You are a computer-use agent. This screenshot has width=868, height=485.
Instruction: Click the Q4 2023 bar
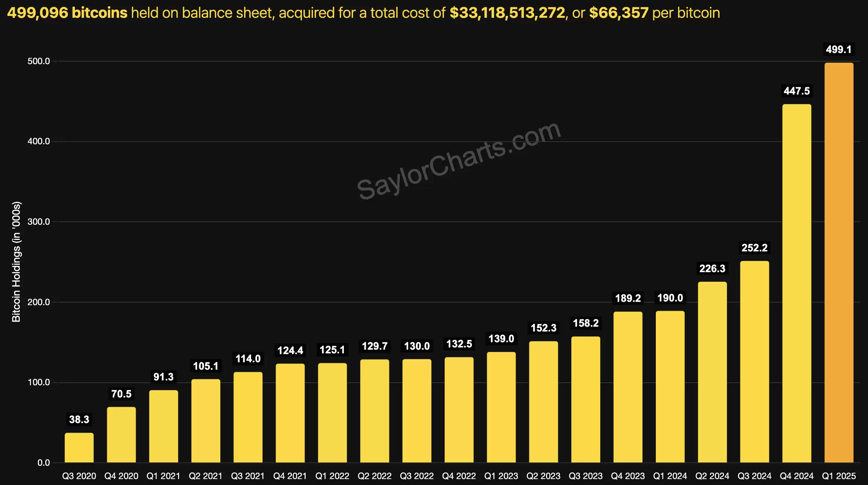pyautogui.click(x=628, y=387)
